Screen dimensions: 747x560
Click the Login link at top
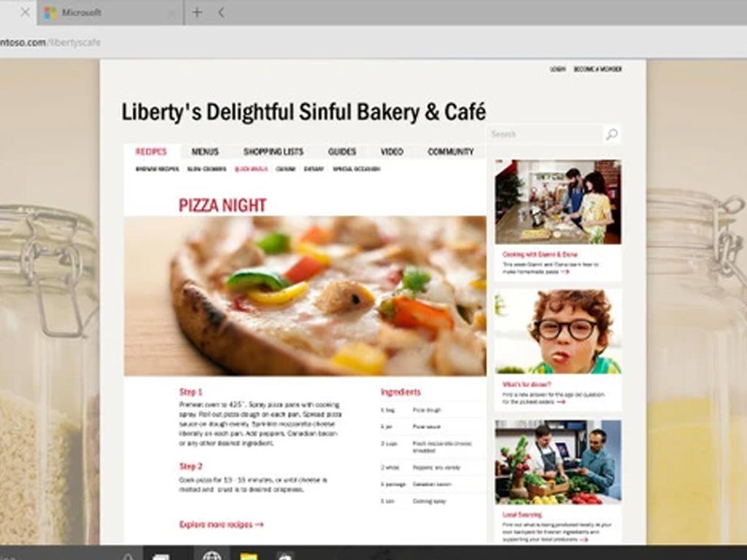557,69
